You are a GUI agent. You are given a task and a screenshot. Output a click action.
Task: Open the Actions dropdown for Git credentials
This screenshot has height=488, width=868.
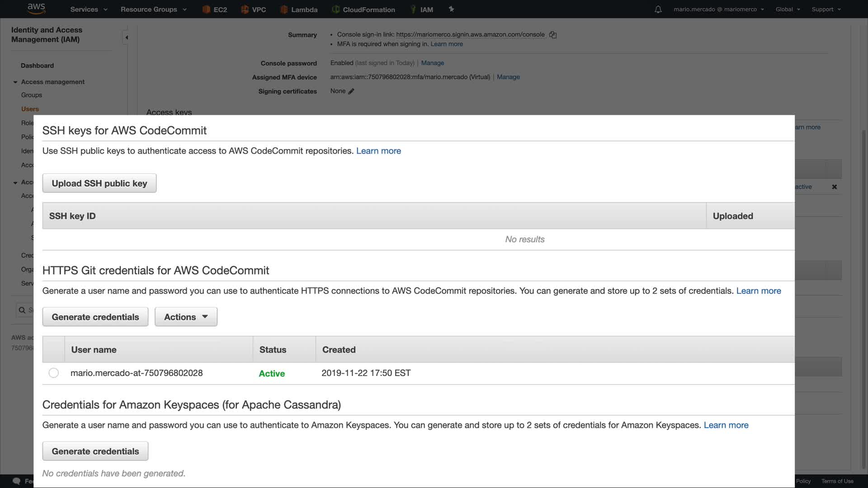186,317
